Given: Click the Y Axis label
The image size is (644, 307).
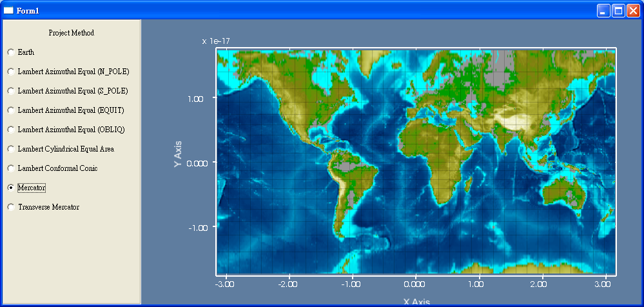Looking at the screenshot, I should click(177, 154).
